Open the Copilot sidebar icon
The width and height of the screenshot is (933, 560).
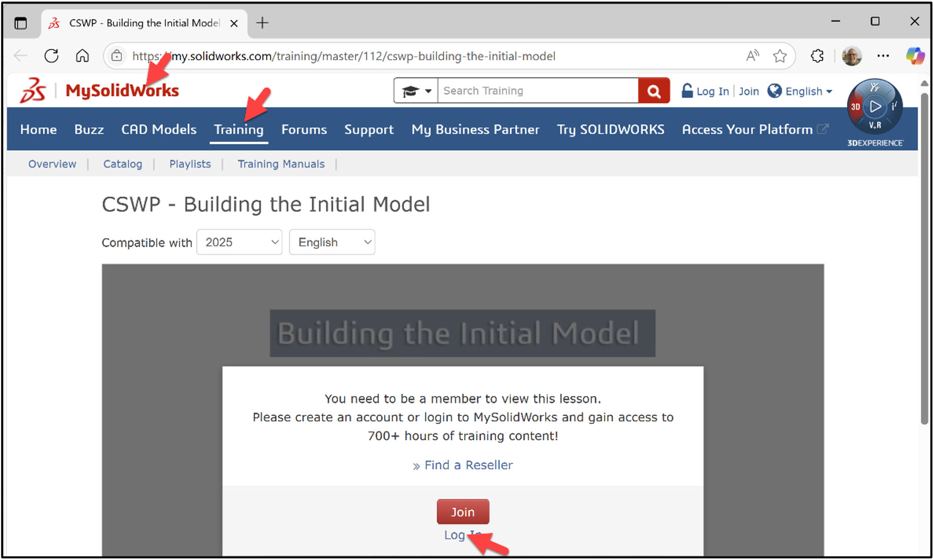click(x=915, y=56)
